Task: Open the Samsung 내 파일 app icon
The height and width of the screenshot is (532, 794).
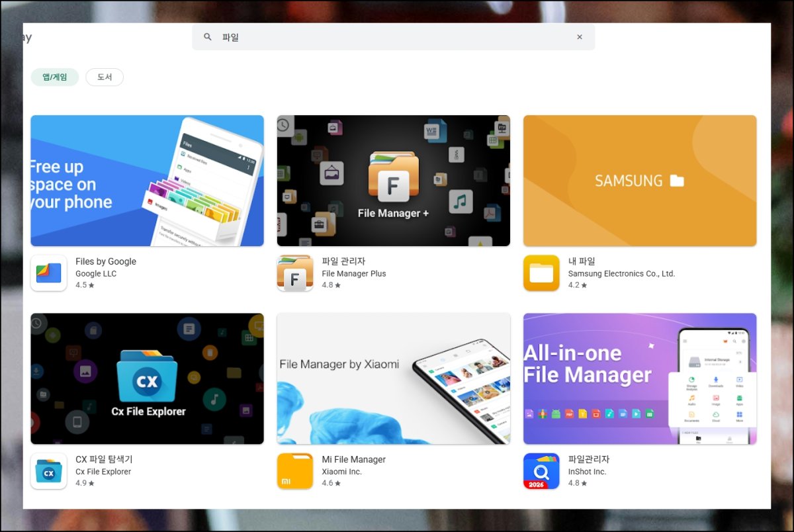Action: [541, 273]
